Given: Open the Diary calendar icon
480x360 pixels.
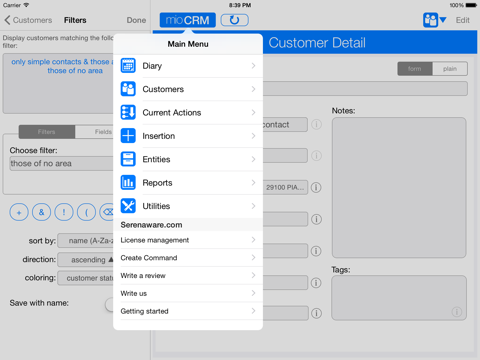Looking at the screenshot, I should [x=128, y=66].
